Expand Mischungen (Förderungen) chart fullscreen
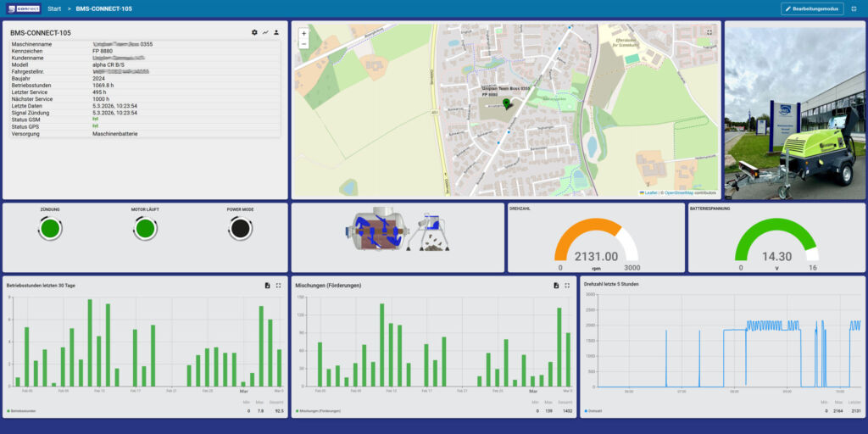Image resolution: width=868 pixels, height=434 pixels. click(x=567, y=286)
